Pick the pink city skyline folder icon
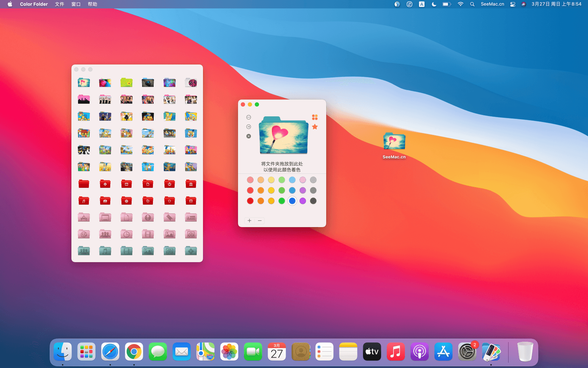The width and height of the screenshot is (588, 368). [x=84, y=100]
